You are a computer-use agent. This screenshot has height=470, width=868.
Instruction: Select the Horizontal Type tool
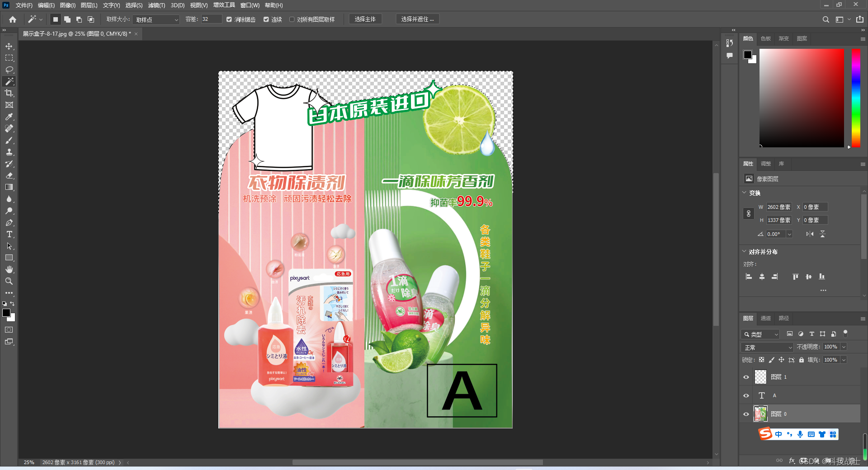coord(9,234)
